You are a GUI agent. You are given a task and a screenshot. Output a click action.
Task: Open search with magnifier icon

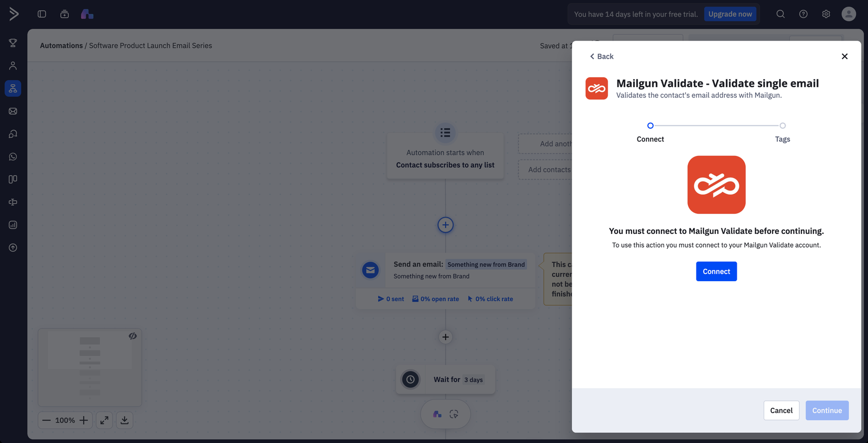click(781, 14)
